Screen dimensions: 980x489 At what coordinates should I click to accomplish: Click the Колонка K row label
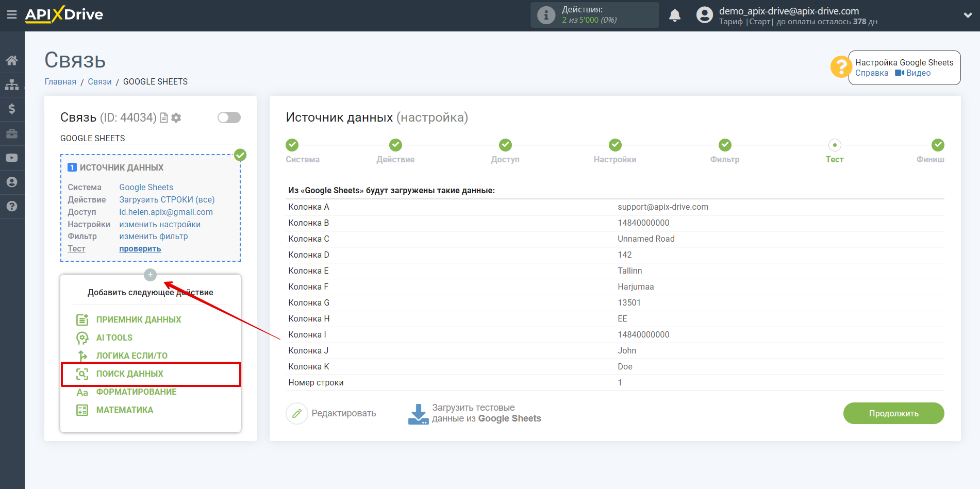point(309,367)
